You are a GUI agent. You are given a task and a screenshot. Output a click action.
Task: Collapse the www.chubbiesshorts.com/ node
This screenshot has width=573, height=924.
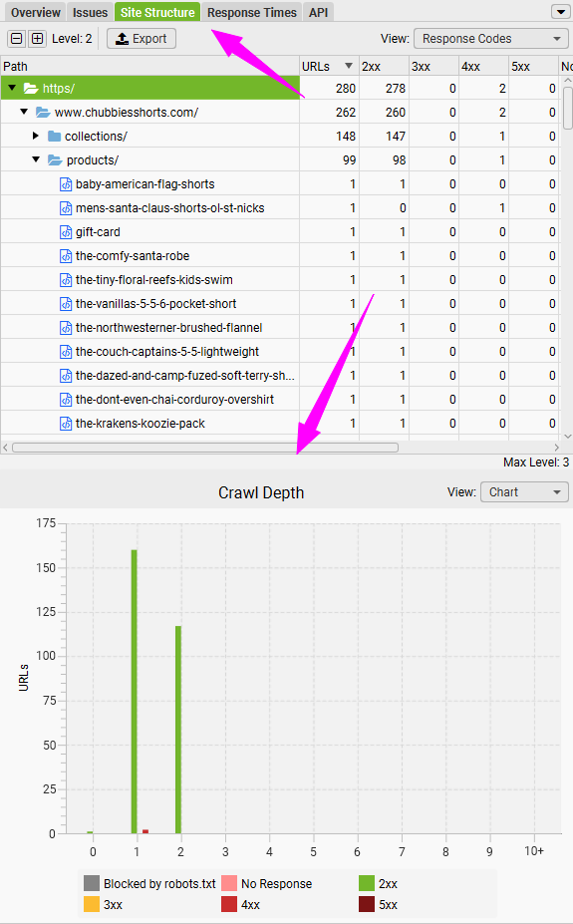click(24, 112)
